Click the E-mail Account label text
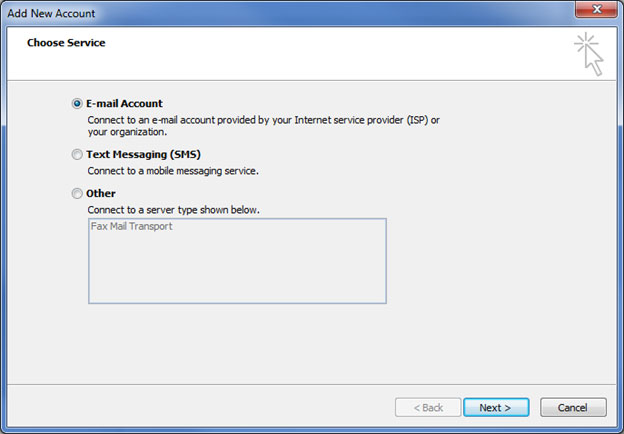 (x=124, y=103)
